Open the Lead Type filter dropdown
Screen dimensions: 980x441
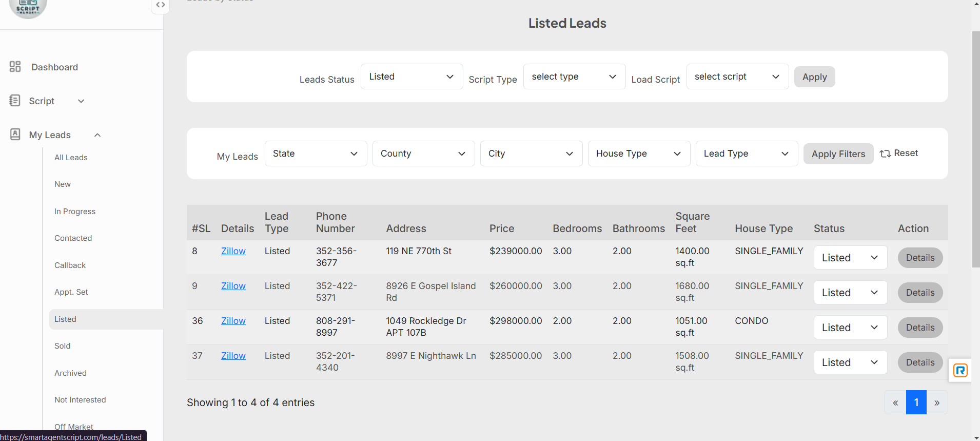point(747,154)
